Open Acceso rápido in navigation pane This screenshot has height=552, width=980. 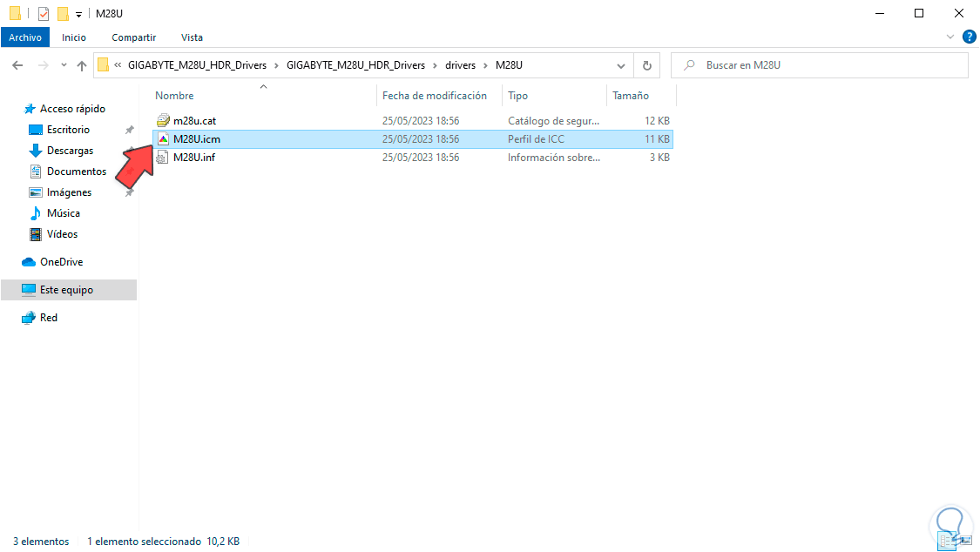72,109
